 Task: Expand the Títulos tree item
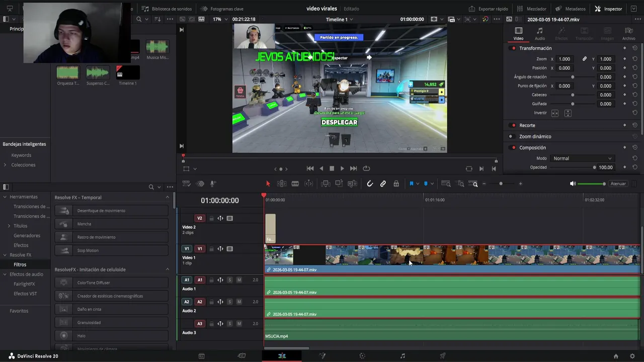(x=9, y=226)
